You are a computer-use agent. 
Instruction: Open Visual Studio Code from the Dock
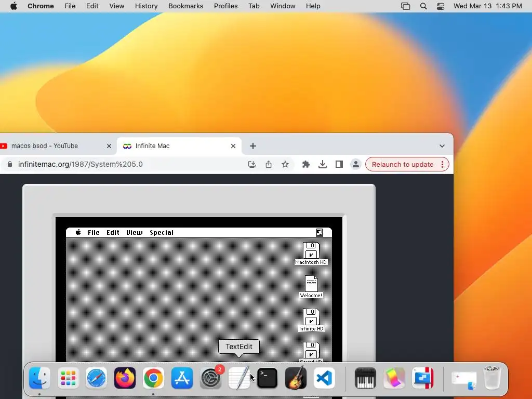click(x=324, y=378)
